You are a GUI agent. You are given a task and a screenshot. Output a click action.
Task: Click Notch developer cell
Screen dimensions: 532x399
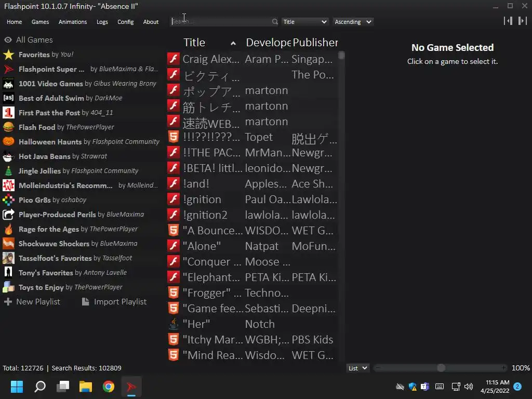click(260, 324)
